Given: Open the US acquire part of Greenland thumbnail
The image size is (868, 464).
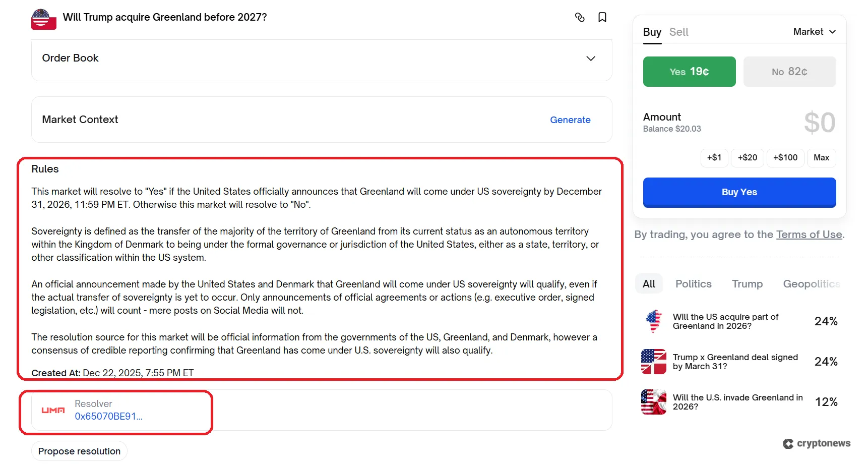Looking at the screenshot, I should pyautogui.click(x=654, y=321).
